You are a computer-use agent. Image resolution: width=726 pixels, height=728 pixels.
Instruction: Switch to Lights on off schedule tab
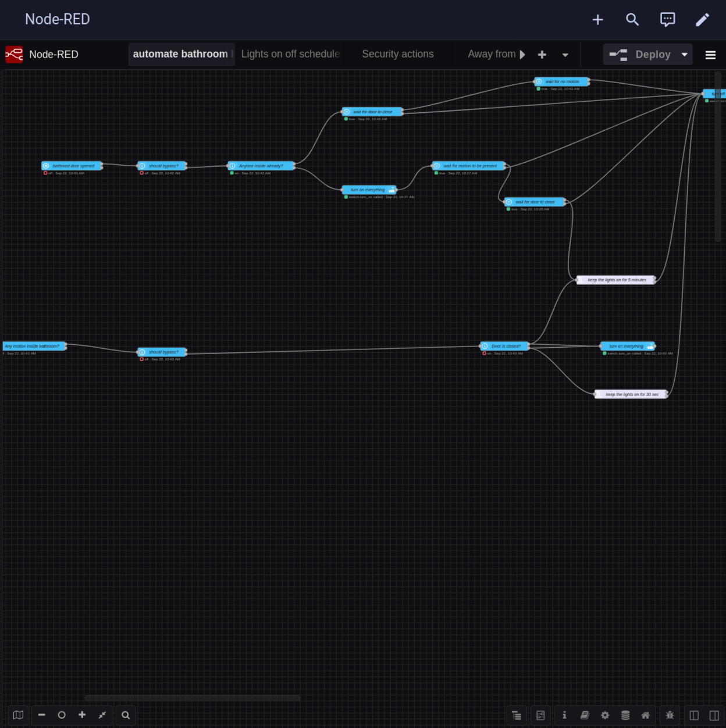(290, 54)
